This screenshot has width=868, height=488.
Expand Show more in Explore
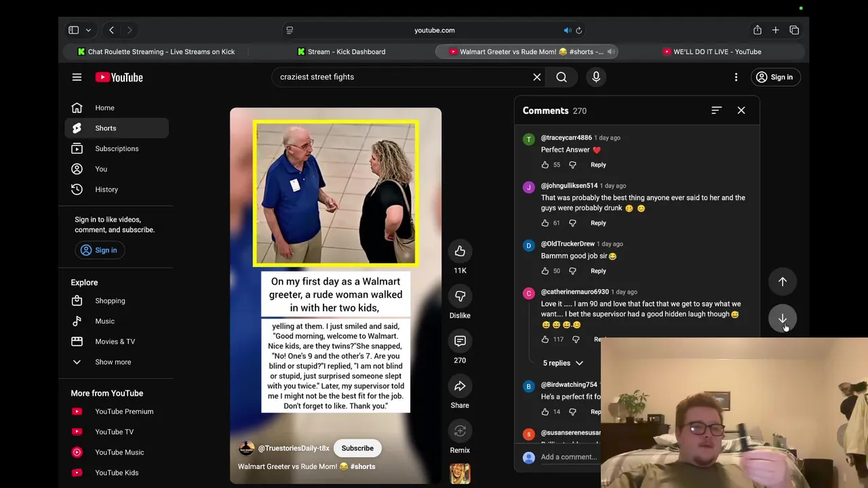tap(117, 362)
